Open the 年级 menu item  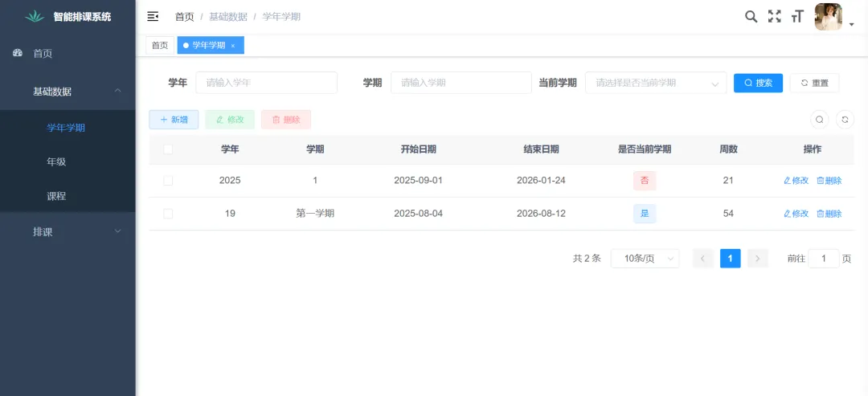pyautogui.click(x=56, y=161)
